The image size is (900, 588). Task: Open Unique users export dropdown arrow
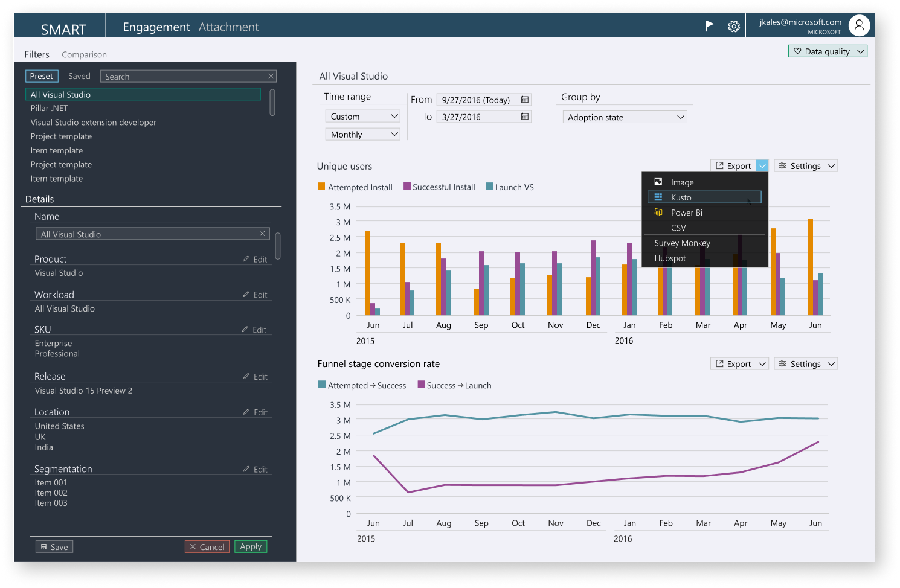pos(762,165)
